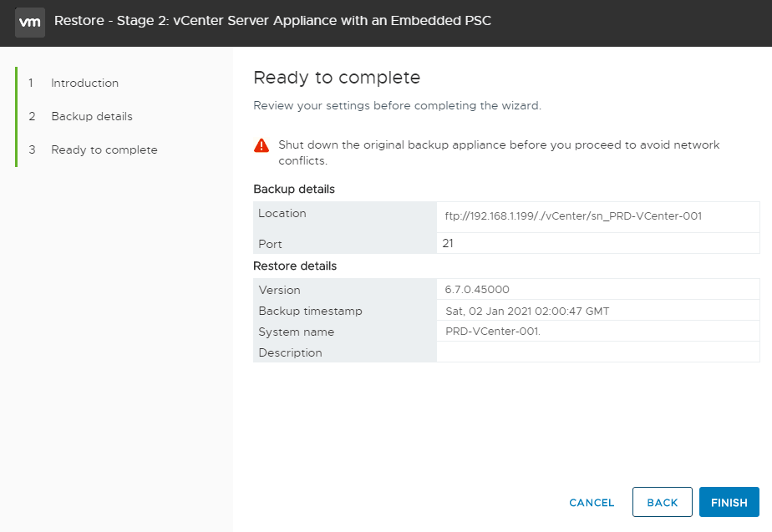Screen dimensions: 772x532
Task: Click the version 6.7.0.45000 value
Action: (477, 290)
